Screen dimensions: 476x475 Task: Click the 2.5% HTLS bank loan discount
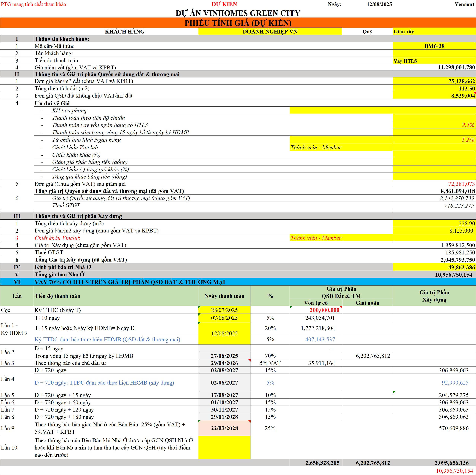434,125
